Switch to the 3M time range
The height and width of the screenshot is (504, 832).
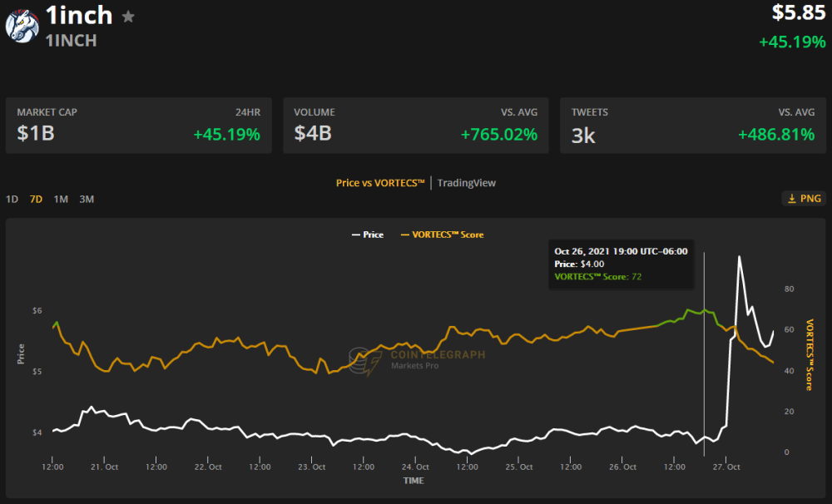coord(87,199)
